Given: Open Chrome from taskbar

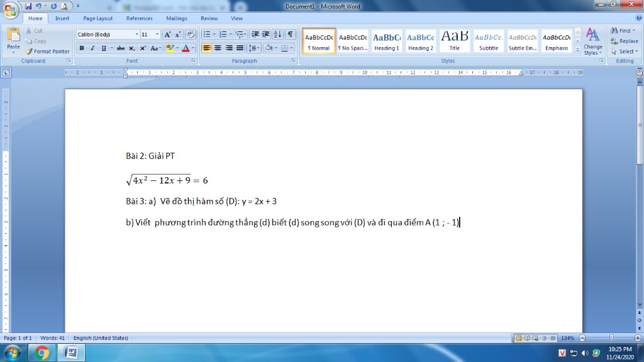Looking at the screenshot, I should [41, 353].
